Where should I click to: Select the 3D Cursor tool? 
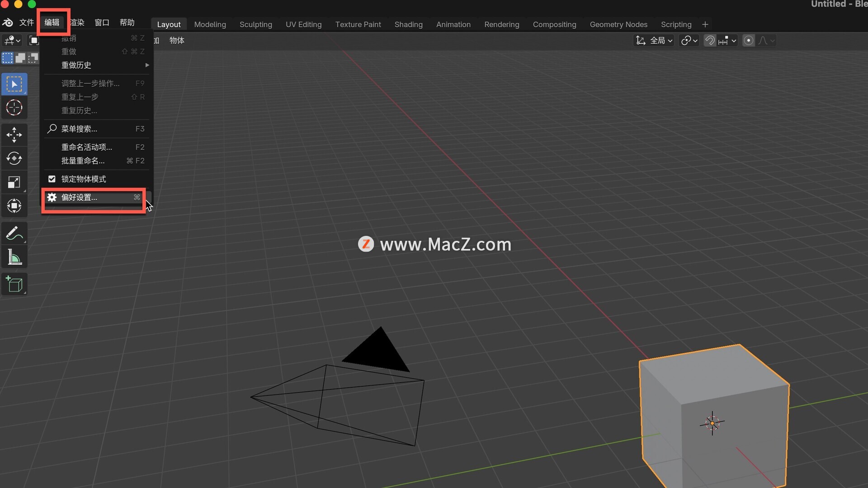coord(14,108)
